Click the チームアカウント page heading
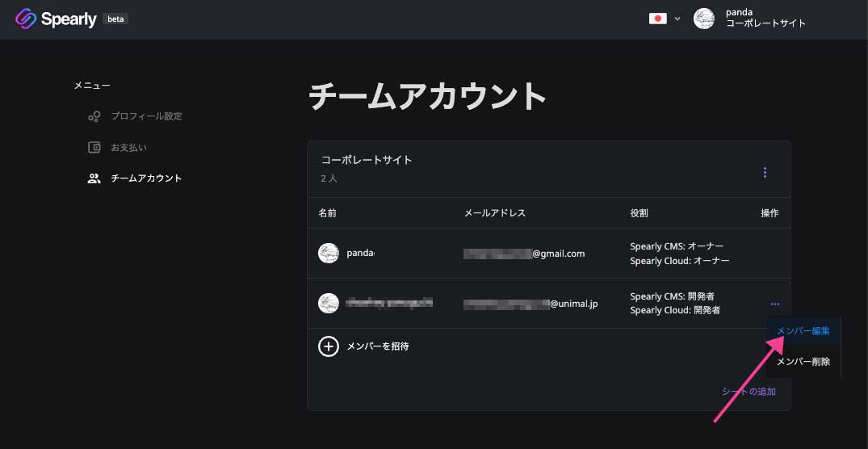Screen dimensions: 868x449 pos(427,96)
